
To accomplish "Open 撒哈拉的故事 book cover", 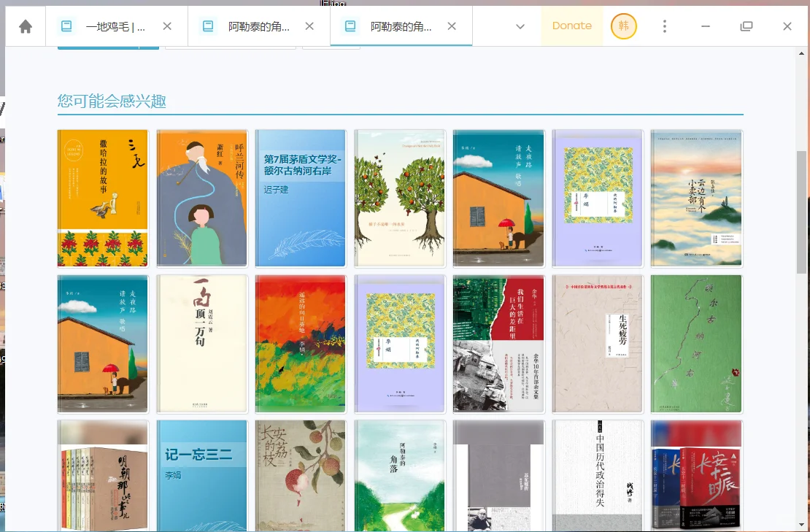I will tap(103, 198).
